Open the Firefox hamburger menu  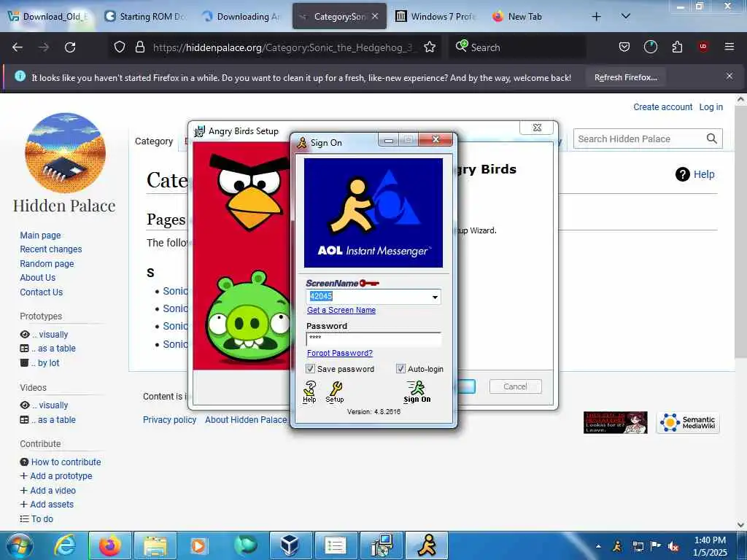point(729,47)
